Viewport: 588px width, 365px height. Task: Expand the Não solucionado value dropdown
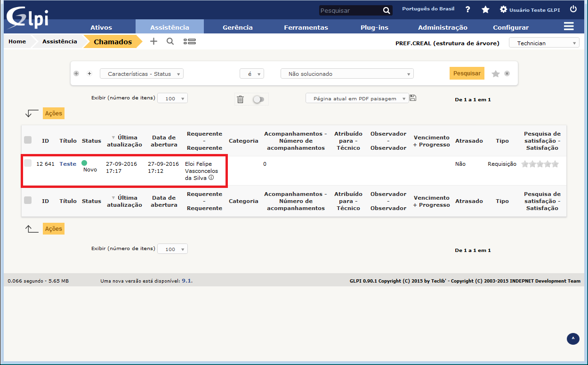pyautogui.click(x=347, y=74)
